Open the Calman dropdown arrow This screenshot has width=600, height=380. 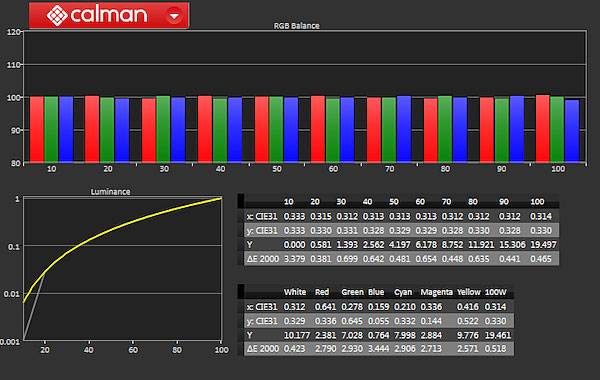click(x=174, y=16)
